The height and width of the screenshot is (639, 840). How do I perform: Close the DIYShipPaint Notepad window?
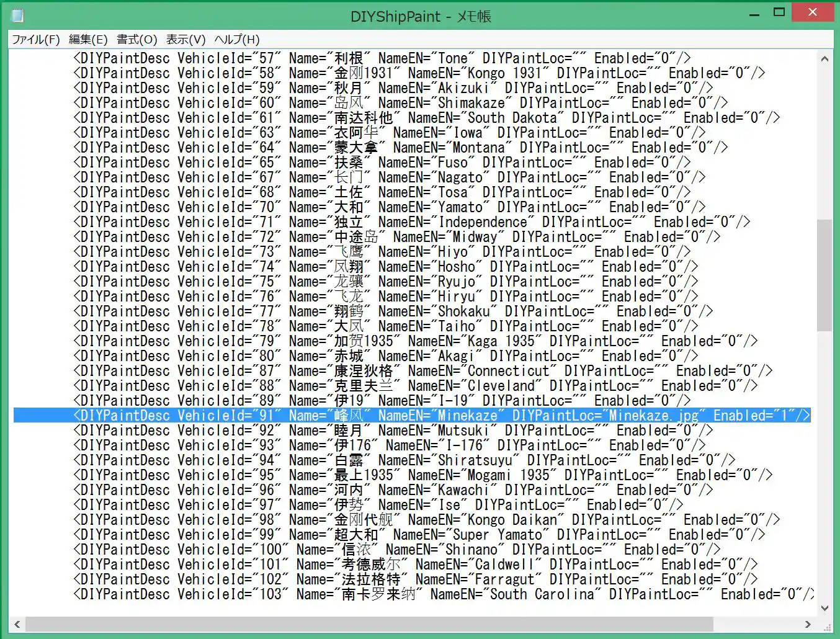(813, 12)
